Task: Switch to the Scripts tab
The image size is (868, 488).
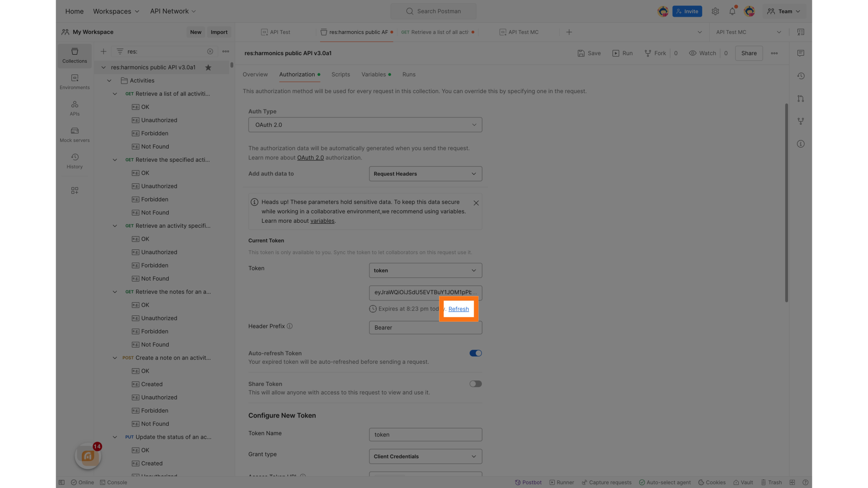Action: [340, 75]
